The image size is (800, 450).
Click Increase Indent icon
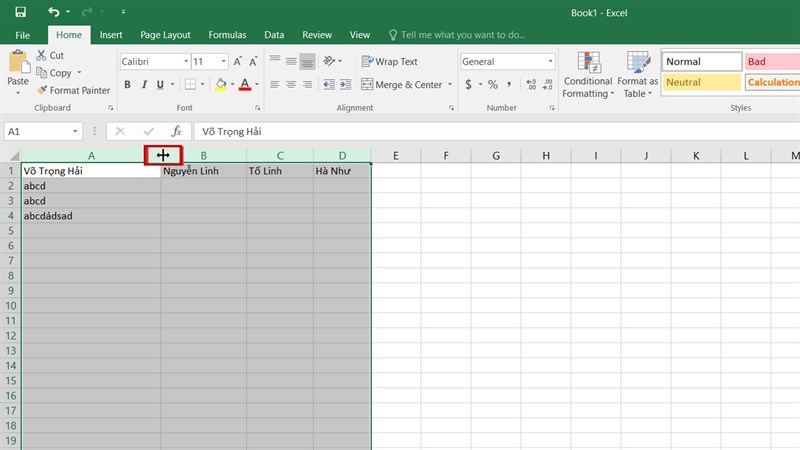(345, 85)
